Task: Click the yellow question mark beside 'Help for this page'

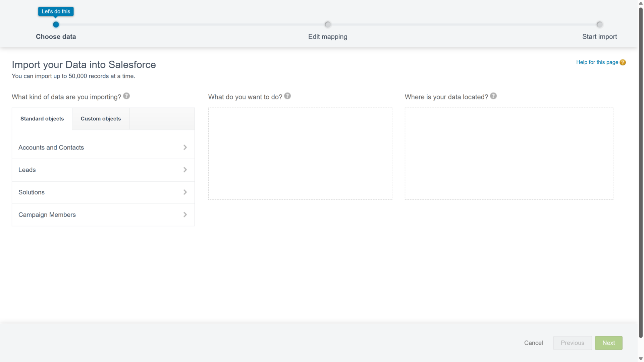Action: (x=623, y=62)
